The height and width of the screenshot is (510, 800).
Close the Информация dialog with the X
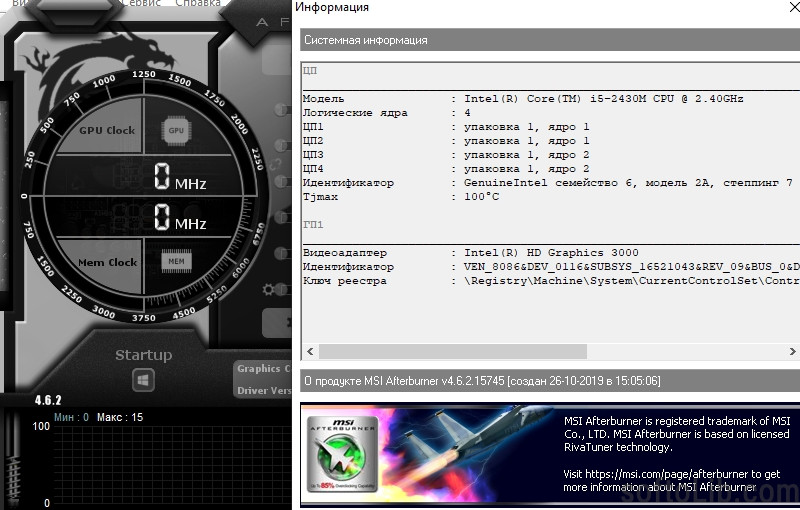point(794,7)
